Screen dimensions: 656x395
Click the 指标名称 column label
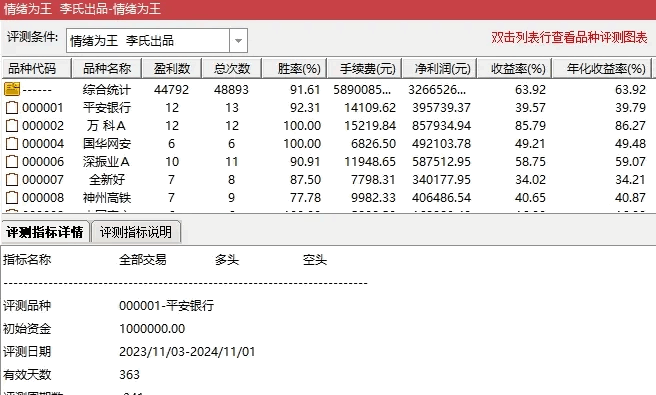(x=27, y=260)
